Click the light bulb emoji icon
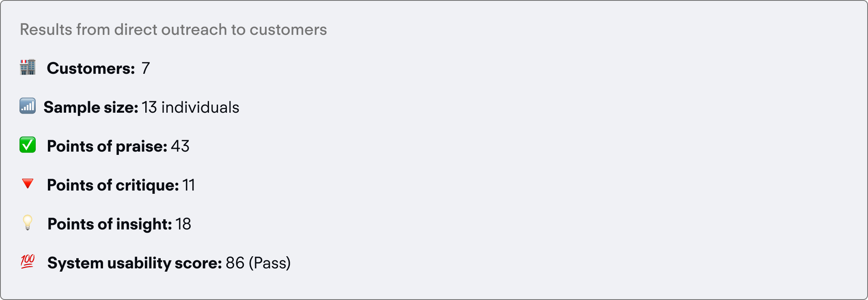 28,223
